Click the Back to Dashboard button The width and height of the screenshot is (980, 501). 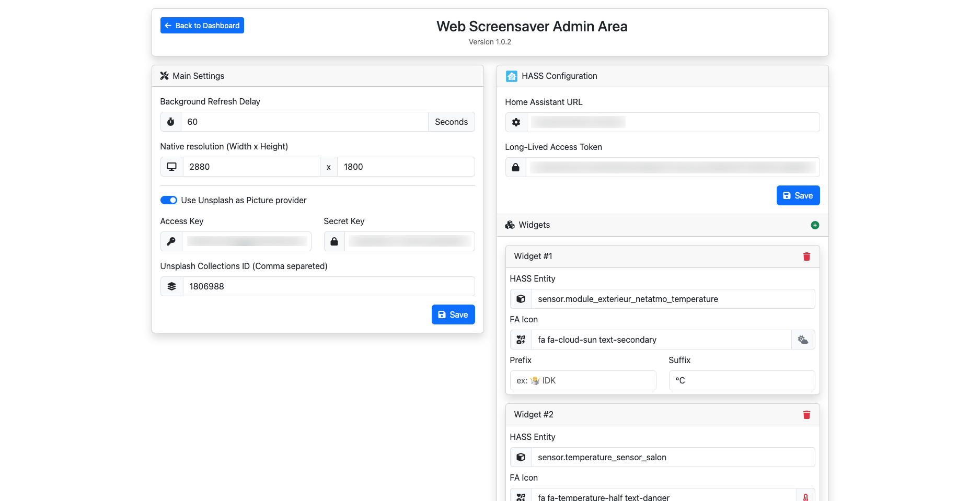coord(202,25)
